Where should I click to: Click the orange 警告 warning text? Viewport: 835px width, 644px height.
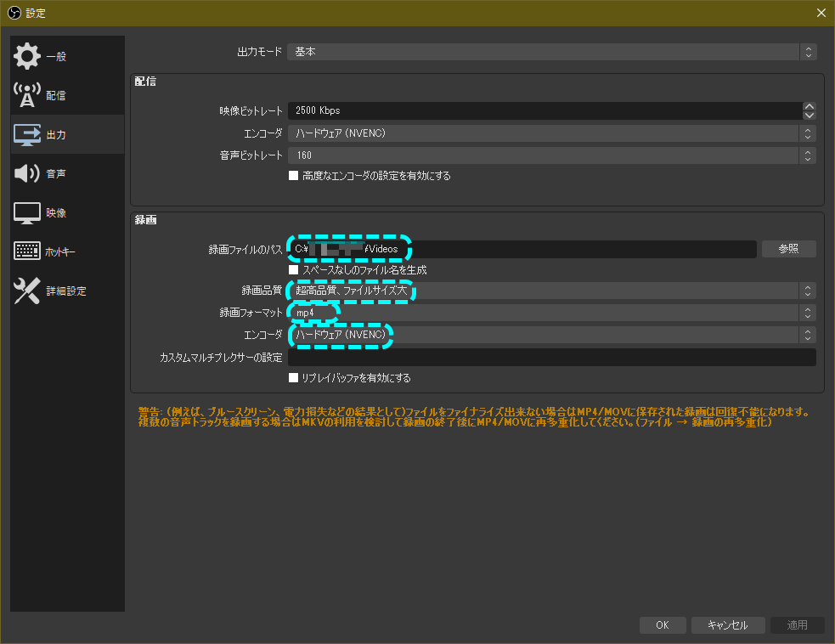pos(473,416)
